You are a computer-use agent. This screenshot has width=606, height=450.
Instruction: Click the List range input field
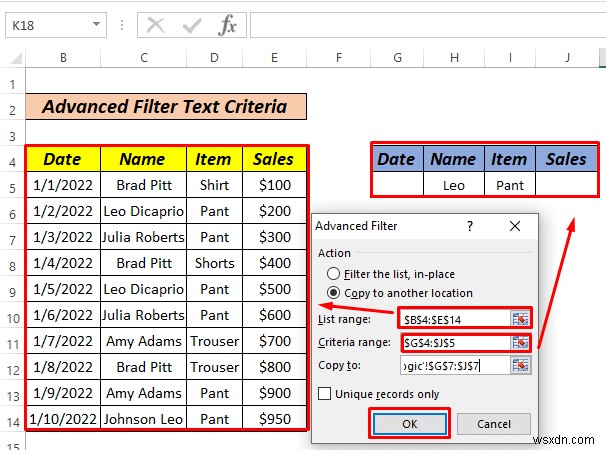coord(455,319)
